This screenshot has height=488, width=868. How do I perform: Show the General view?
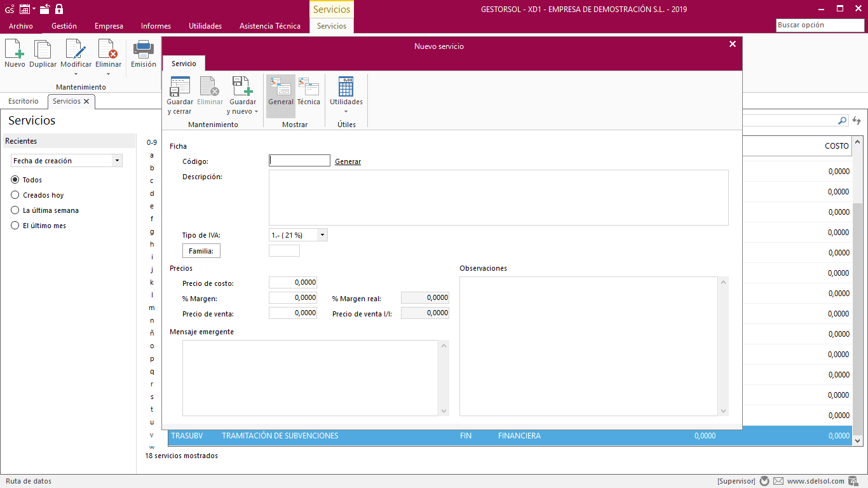(281, 87)
